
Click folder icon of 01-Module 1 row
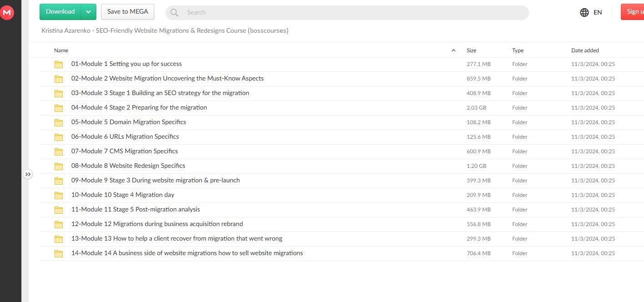59,65
